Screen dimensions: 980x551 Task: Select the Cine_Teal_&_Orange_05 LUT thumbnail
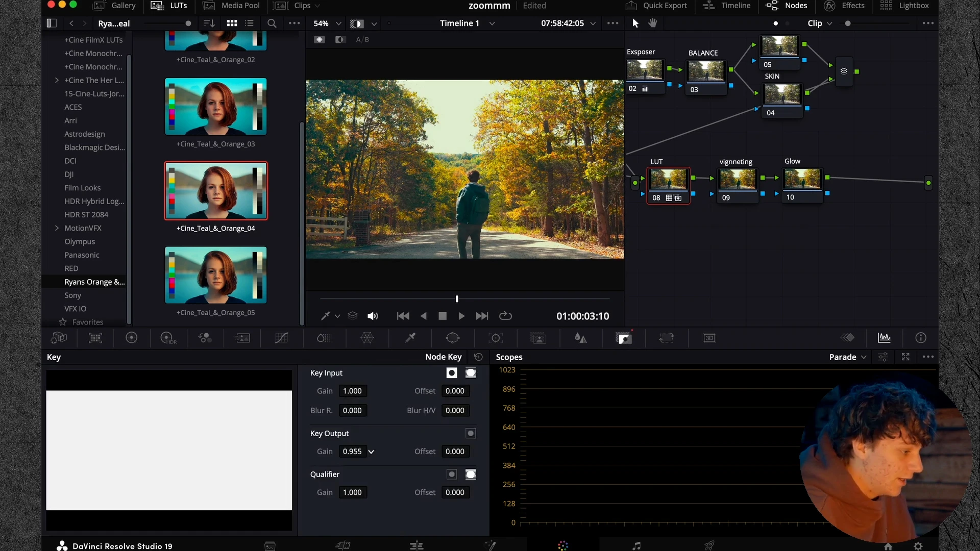click(215, 275)
